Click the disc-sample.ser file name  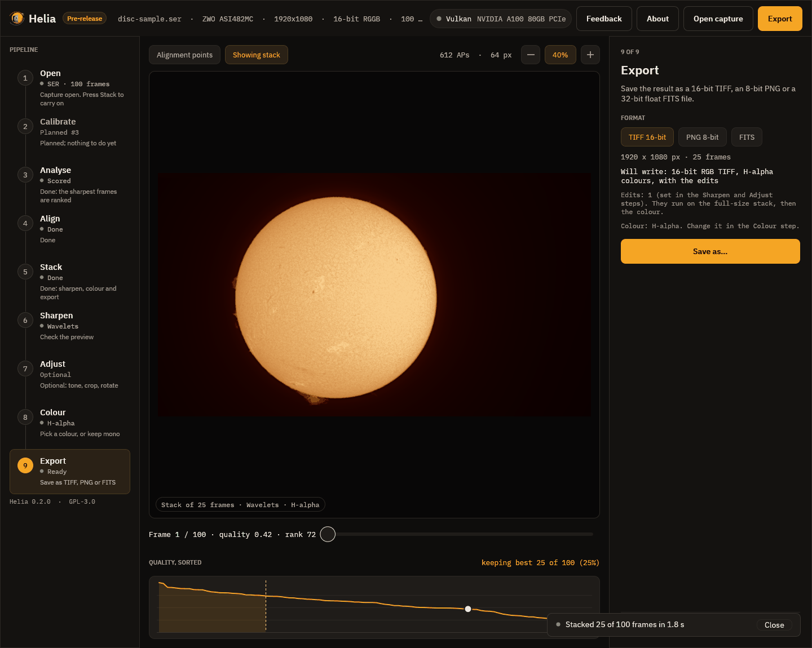[x=149, y=19]
